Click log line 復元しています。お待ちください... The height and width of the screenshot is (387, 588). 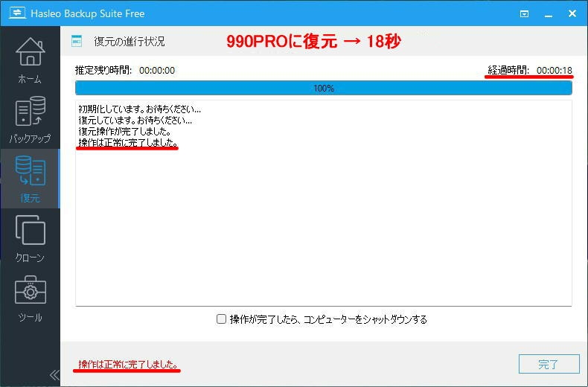pos(135,121)
